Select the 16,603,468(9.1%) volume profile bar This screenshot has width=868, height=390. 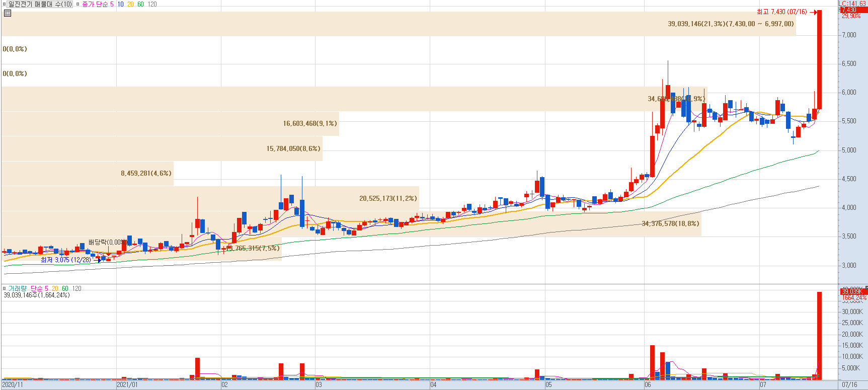click(x=170, y=123)
